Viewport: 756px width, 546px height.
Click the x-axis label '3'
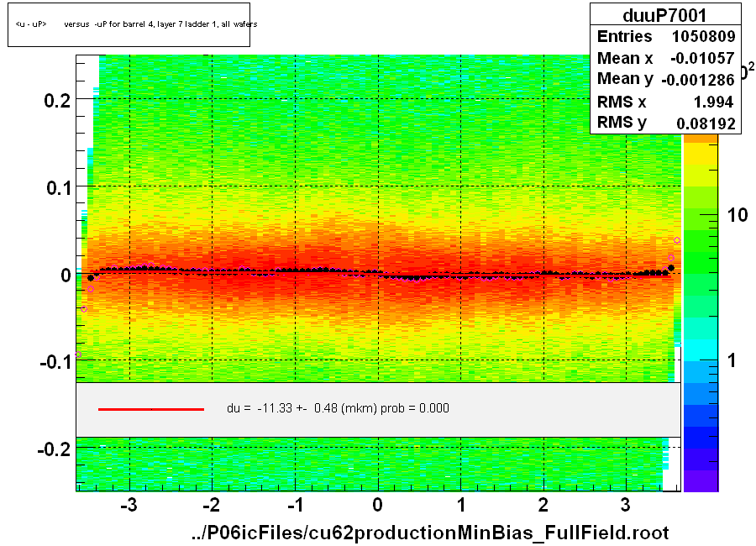(x=625, y=505)
